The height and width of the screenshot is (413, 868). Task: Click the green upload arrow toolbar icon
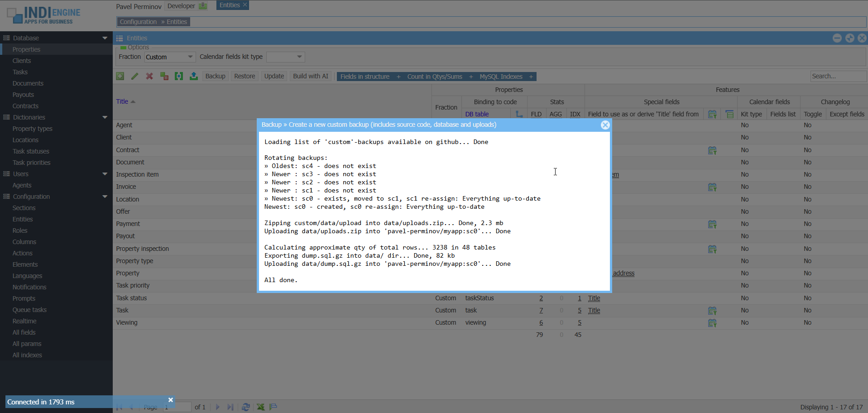tap(194, 76)
